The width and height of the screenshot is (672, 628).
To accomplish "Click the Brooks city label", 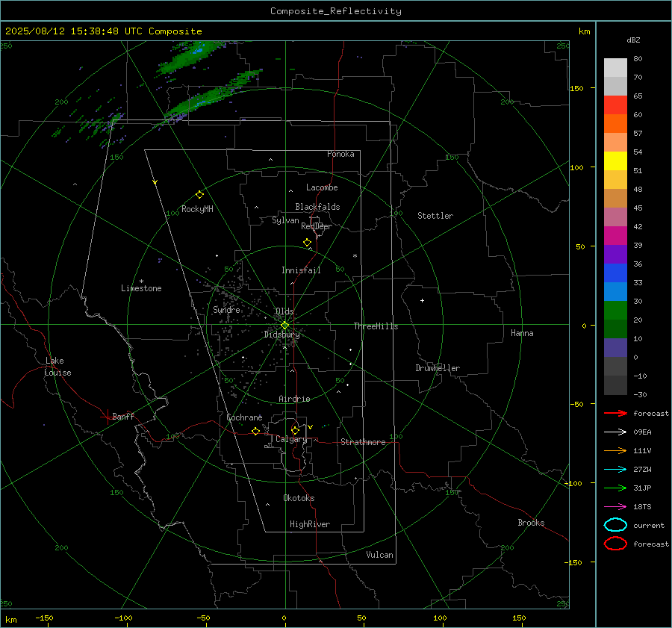I will 531,523.
